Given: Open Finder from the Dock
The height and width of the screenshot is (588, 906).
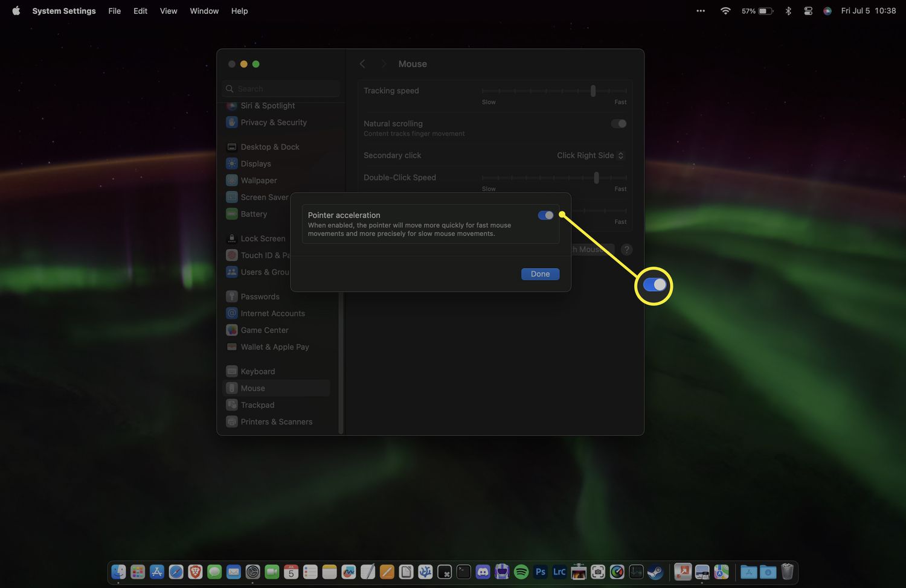Looking at the screenshot, I should [x=118, y=572].
